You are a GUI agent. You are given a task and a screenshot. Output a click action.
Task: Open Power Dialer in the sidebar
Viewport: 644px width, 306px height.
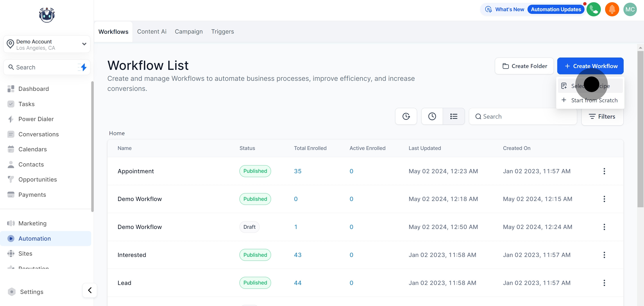tap(36, 119)
